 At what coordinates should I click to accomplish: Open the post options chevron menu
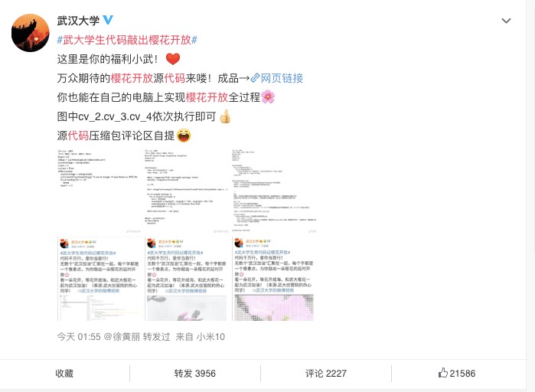[506, 21]
